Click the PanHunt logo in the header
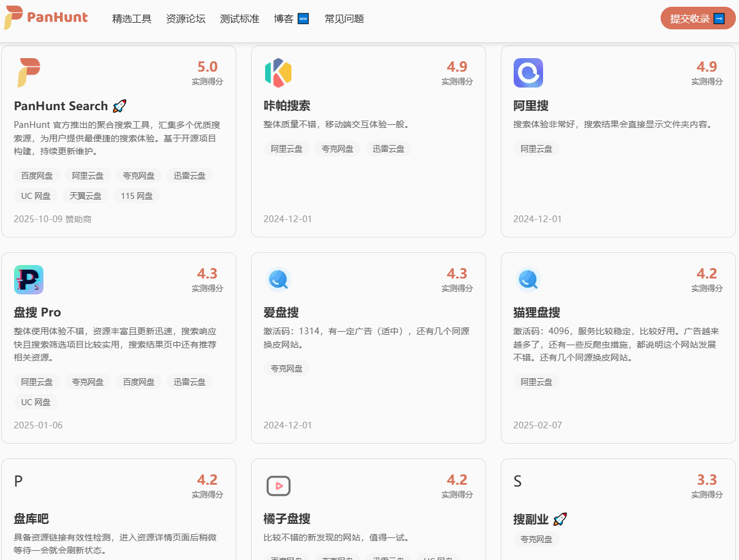Viewport: 739px width, 560px height. point(46,19)
